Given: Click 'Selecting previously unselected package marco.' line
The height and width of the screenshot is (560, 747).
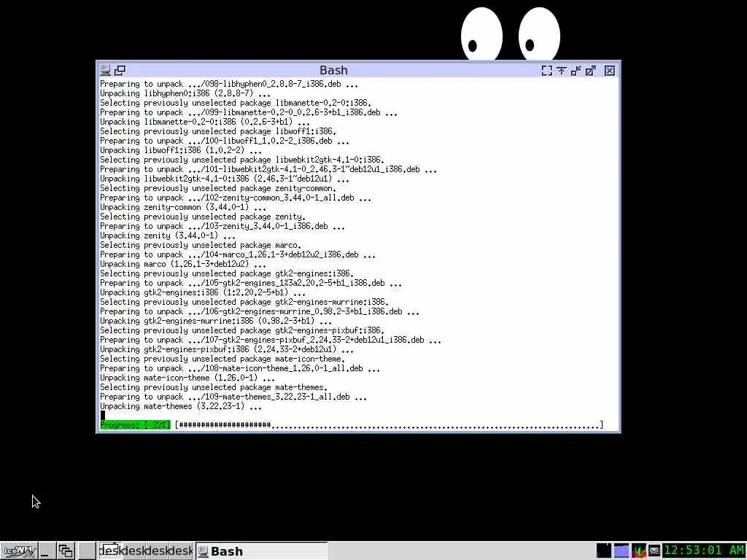Looking at the screenshot, I should [x=201, y=245].
